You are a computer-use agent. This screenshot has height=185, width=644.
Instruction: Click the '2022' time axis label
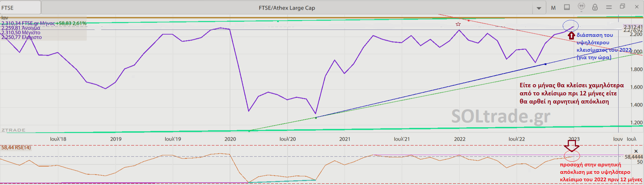point(460,139)
